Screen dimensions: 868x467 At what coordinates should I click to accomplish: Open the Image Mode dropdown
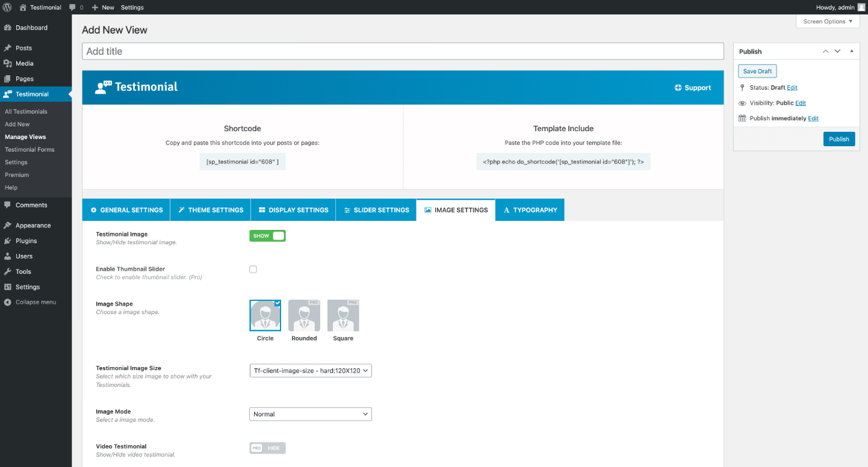pos(311,414)
